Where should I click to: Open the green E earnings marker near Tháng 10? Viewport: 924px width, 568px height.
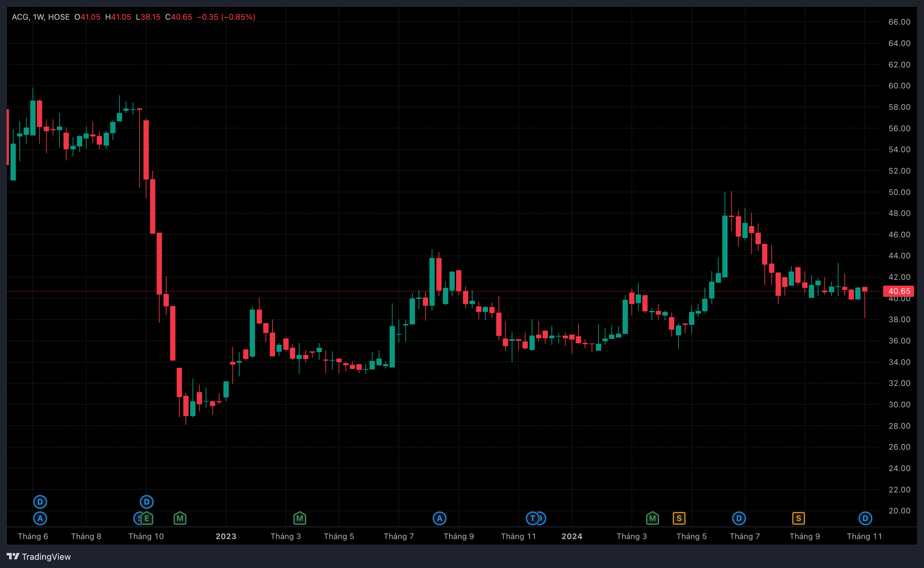click(147, 519)
